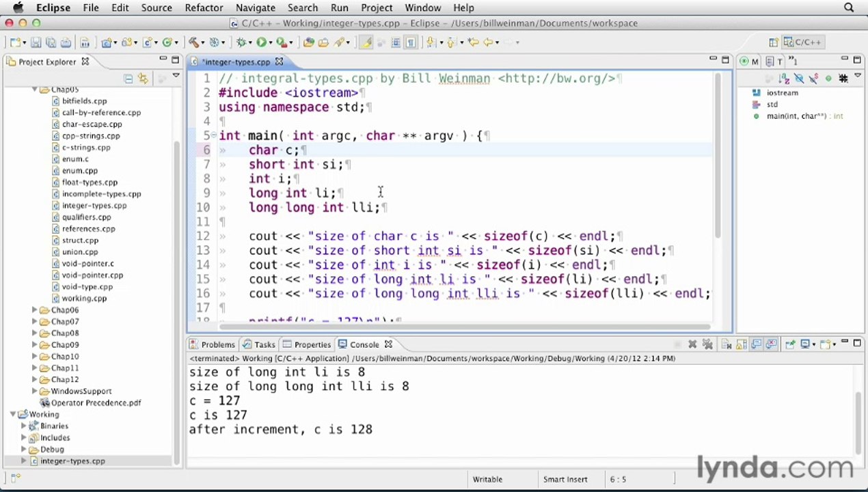This screenshot has width=868, height=492.
Task: Select Operator Precedence.pdf file
Action: point(96,403)
